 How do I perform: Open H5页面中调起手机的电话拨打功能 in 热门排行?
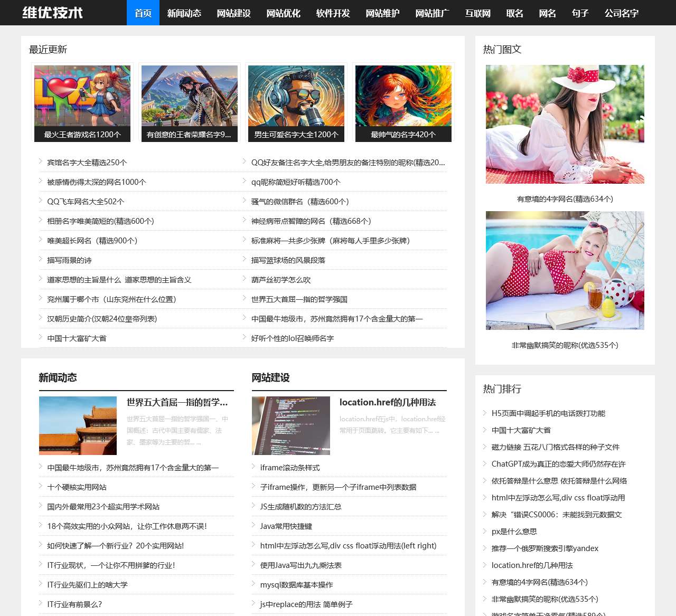coord(548,413)
